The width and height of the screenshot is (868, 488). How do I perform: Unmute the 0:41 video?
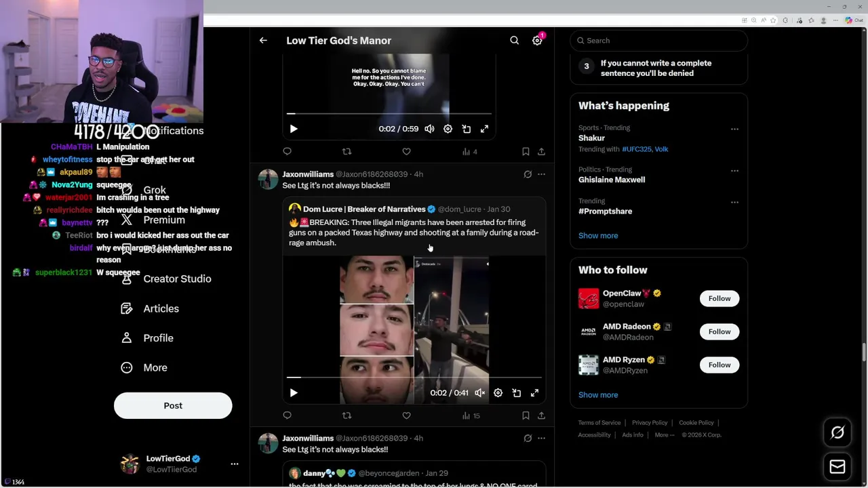tap(479, 393)
